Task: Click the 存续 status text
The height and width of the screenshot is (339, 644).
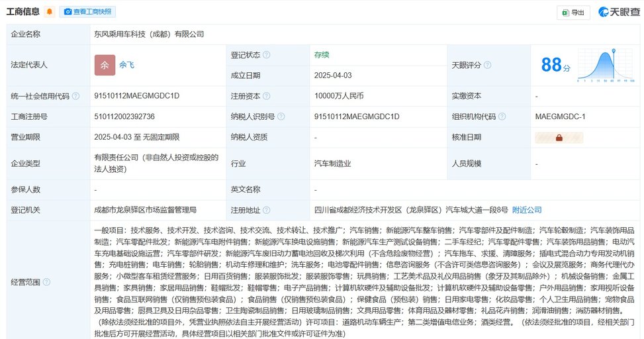Action: click(322, 55)
